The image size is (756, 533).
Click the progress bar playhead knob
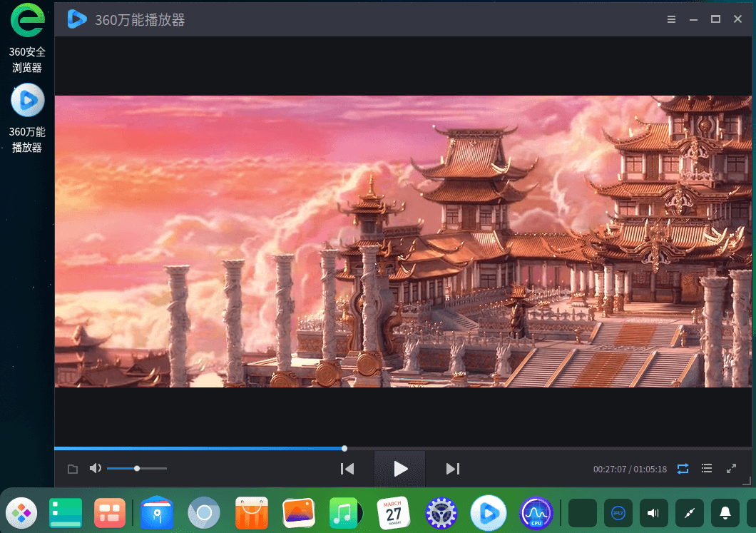point(344,449)
